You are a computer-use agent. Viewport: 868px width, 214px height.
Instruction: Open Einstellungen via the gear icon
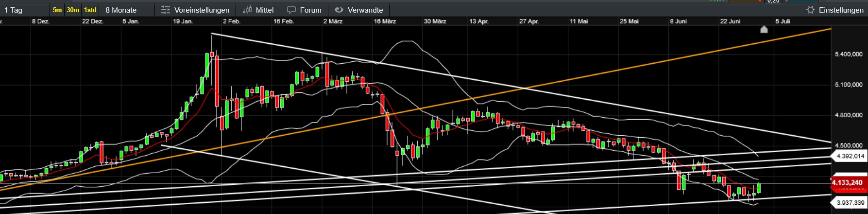pyautogui.click(x=810, y=10)
